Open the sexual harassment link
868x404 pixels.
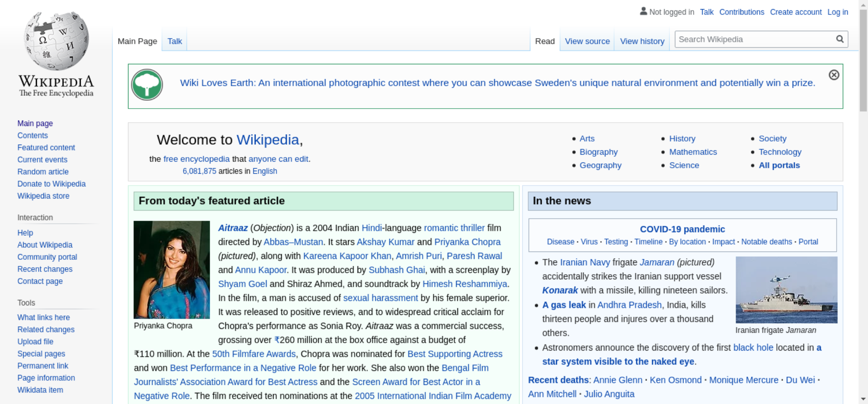[380, 298]
